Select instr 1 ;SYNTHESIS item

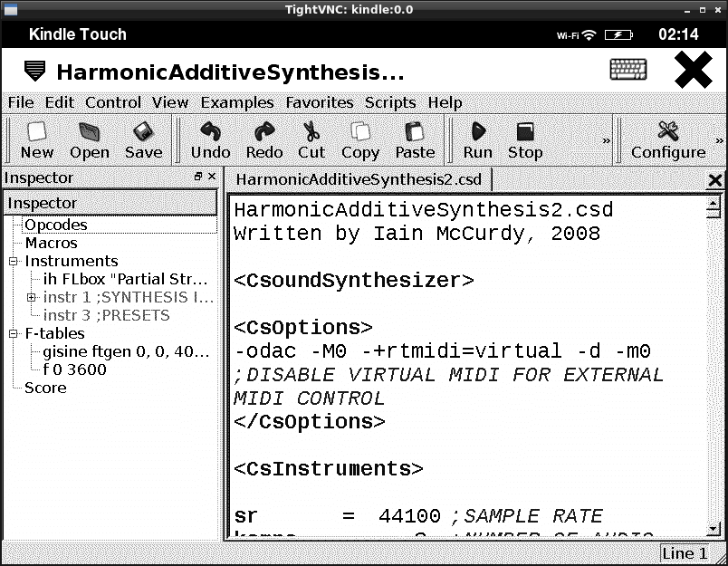[129, 298]
